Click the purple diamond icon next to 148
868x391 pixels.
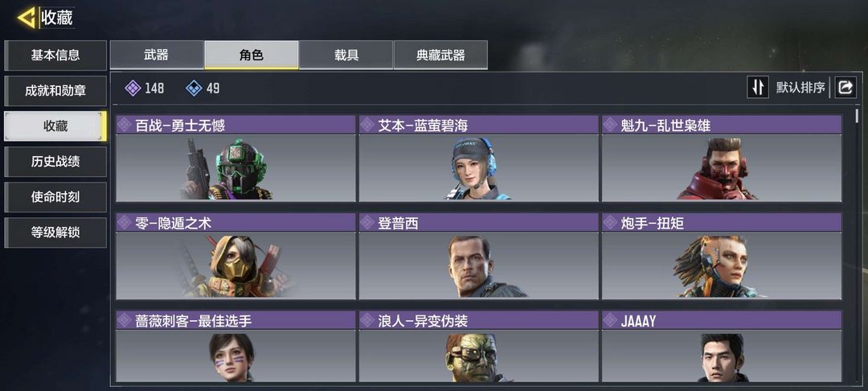tap(133, 88)
